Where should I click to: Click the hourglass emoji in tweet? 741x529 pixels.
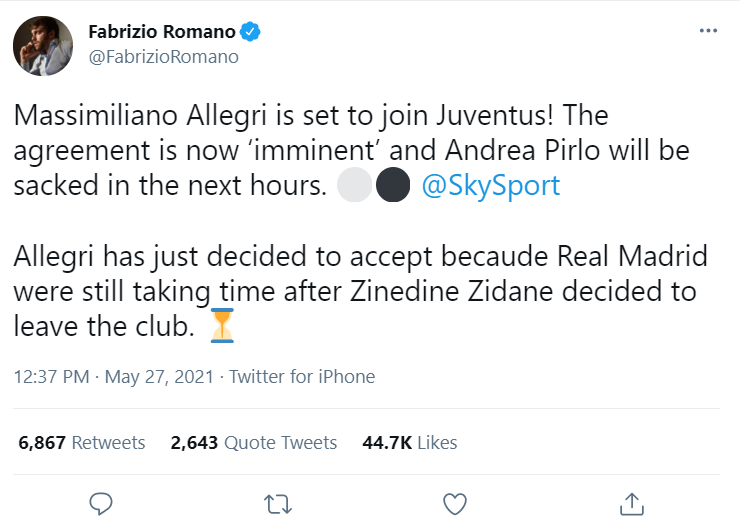pos(222,326)
